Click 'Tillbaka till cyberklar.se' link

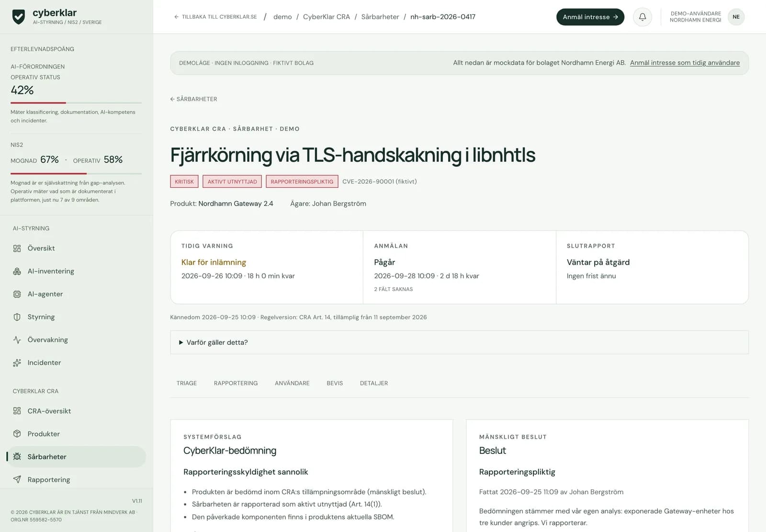pyautogui.click(x=215, y=17)
